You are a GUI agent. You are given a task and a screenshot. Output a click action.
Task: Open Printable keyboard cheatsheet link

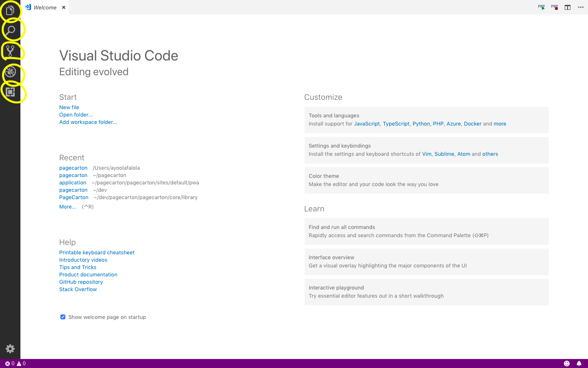[x=97, y=253]
